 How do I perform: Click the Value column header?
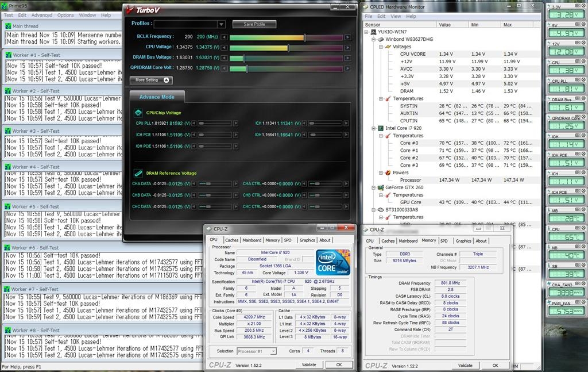pos(452,24)
